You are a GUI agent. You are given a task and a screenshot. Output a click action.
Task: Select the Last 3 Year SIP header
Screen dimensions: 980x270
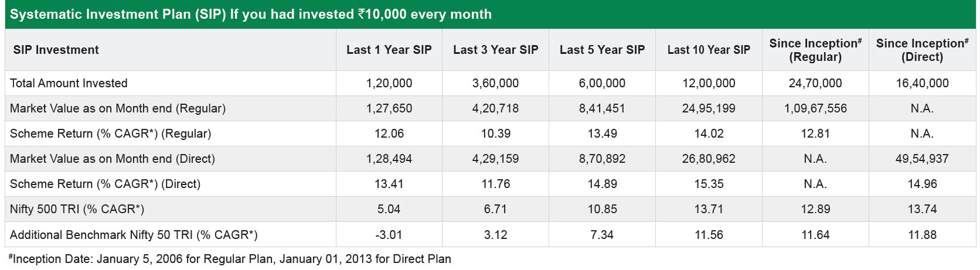[x=496, y=50]
